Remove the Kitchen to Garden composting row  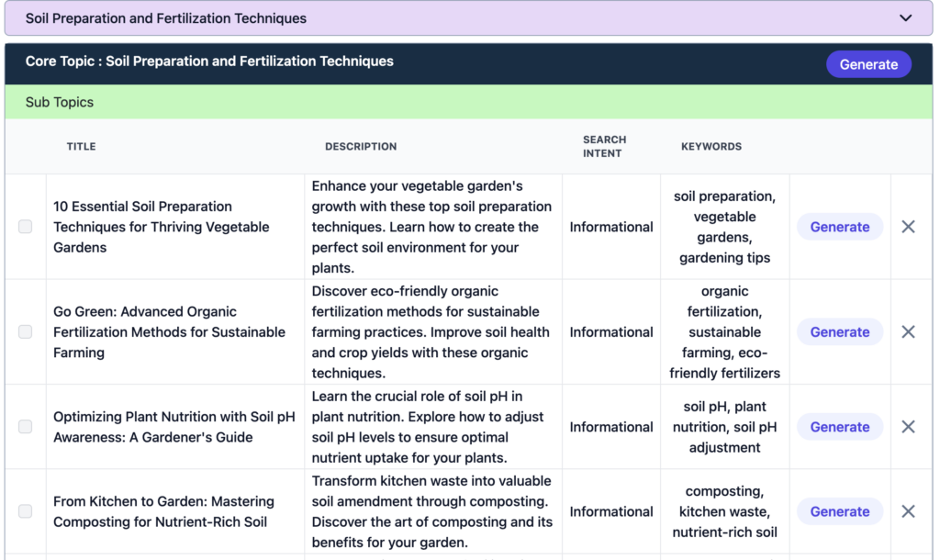click(x=908, y=511)
